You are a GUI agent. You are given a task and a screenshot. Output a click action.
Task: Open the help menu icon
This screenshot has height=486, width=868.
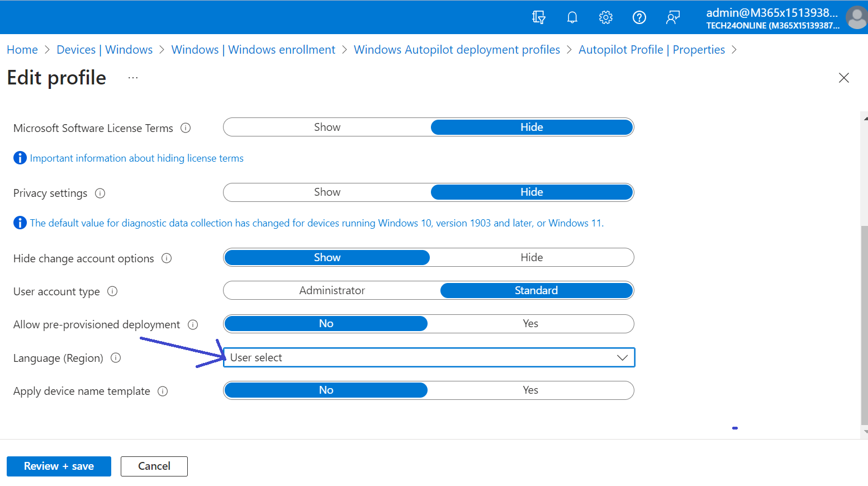tap(639, 17)
